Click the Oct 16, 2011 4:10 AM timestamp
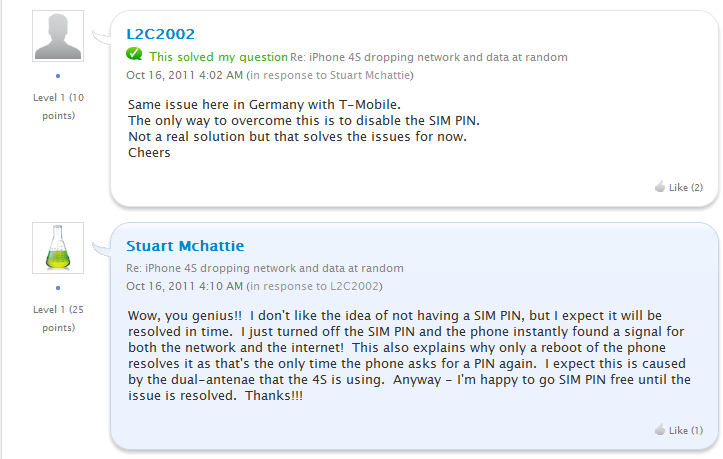723x459 pixels. tap(184, 286)
